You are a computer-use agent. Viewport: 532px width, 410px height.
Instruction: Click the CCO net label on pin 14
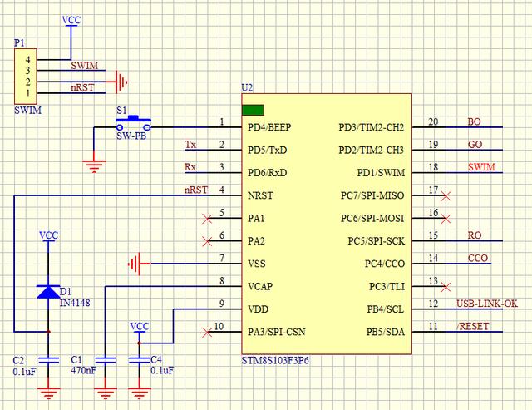pyautogui.click(x=477, y=259)
